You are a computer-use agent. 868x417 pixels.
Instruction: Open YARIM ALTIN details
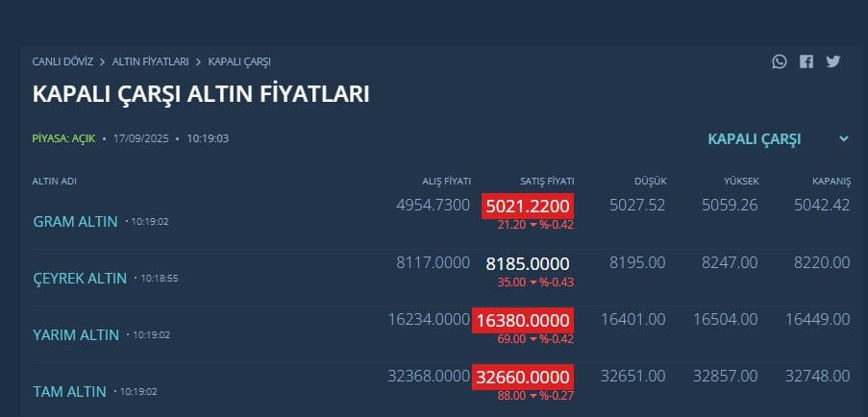[76, 334]
